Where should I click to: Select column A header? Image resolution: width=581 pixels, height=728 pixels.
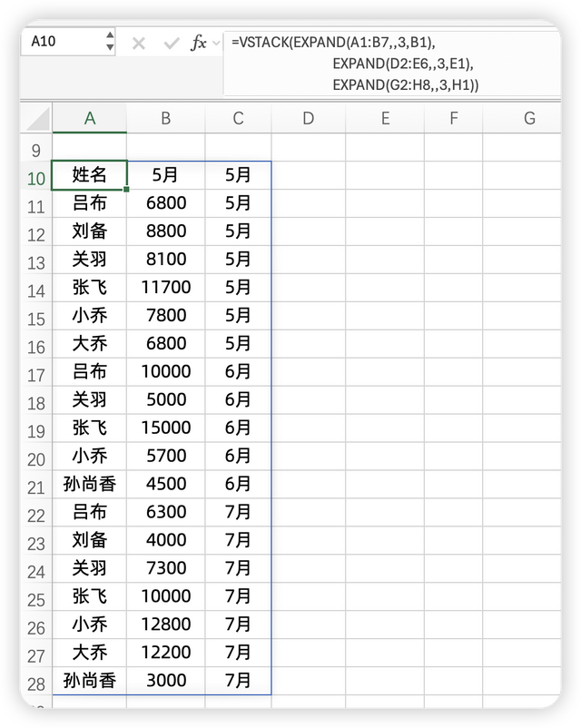90,119
